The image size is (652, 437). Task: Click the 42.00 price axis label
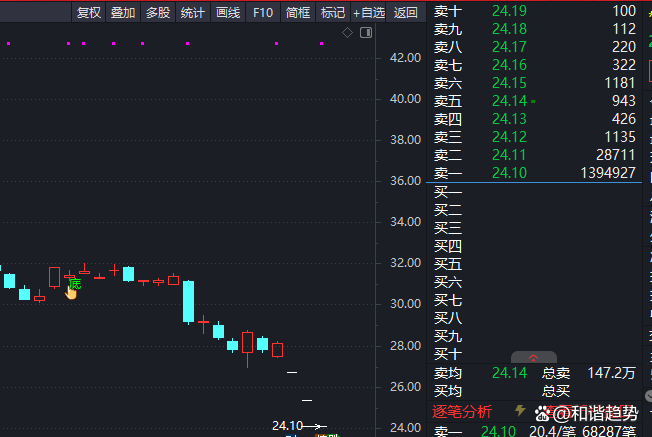(x=405, y=57)
